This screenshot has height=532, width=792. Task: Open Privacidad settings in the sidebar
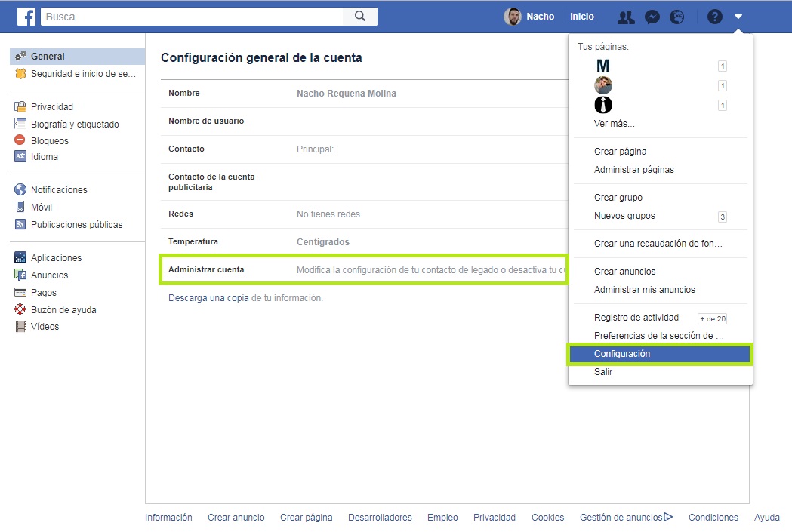[51, 107]
